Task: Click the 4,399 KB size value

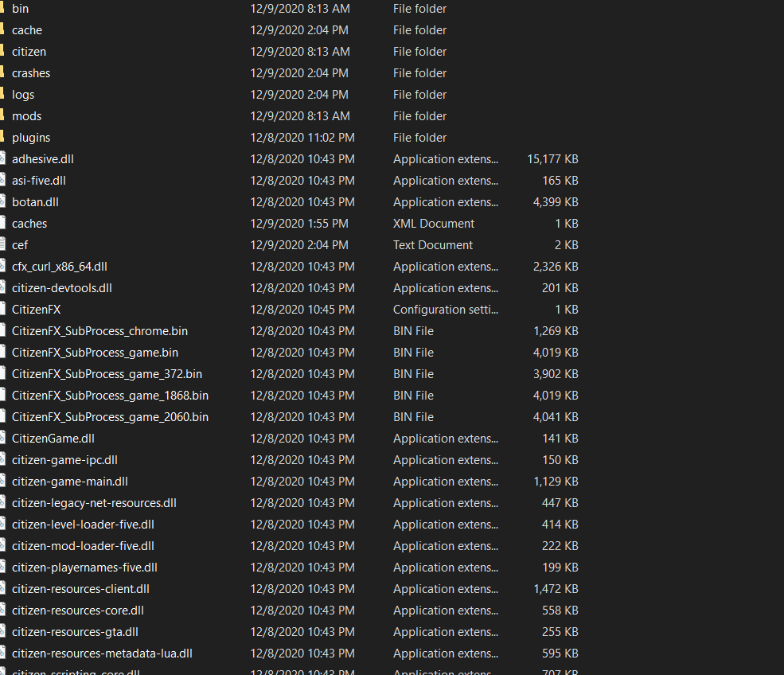Action: coord(556,202)
